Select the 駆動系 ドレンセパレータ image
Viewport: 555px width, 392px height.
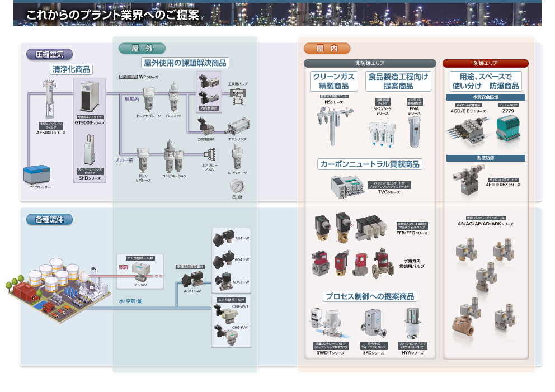tap(148, 99)
